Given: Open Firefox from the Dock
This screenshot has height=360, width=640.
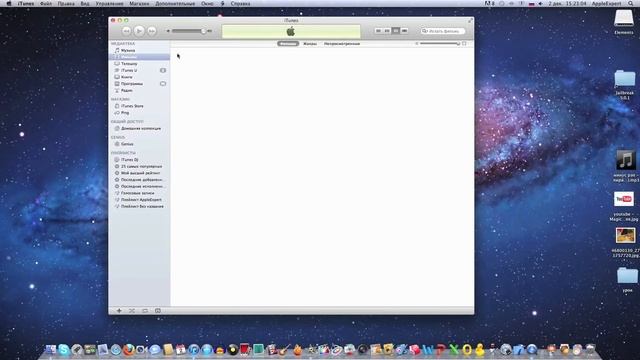Looking at the screenshot, I should 129,349.
